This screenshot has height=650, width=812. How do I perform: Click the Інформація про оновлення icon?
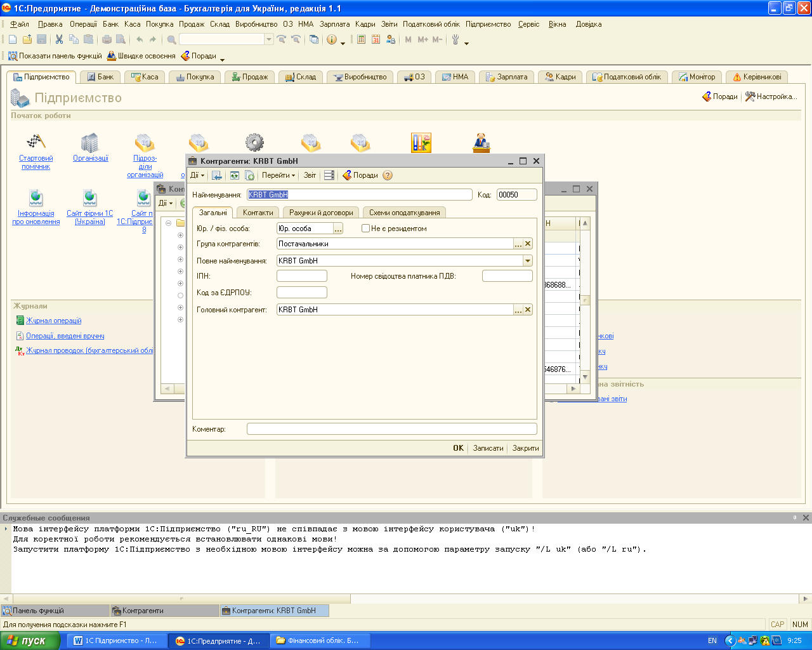[36, 198]
